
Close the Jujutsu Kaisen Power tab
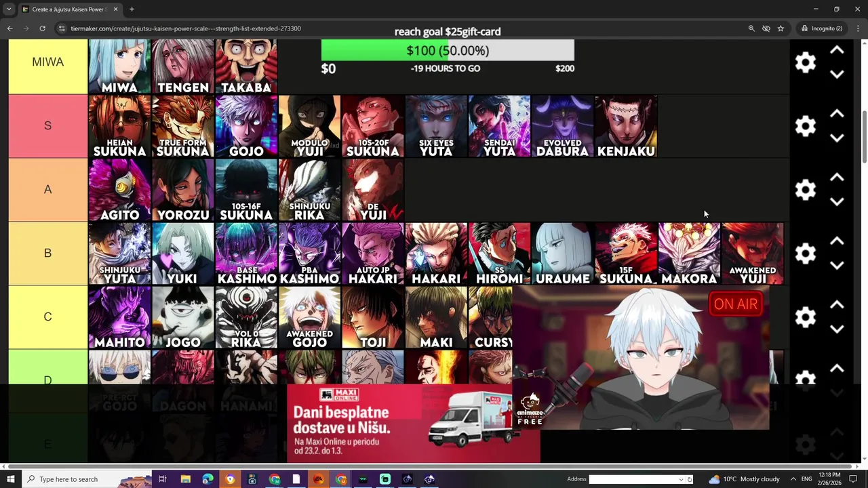(x=115, y=9)
